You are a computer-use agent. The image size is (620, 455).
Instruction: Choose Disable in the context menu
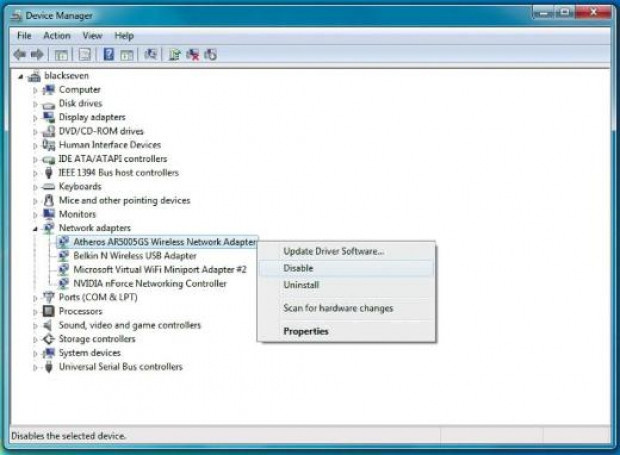coord(347,268)
